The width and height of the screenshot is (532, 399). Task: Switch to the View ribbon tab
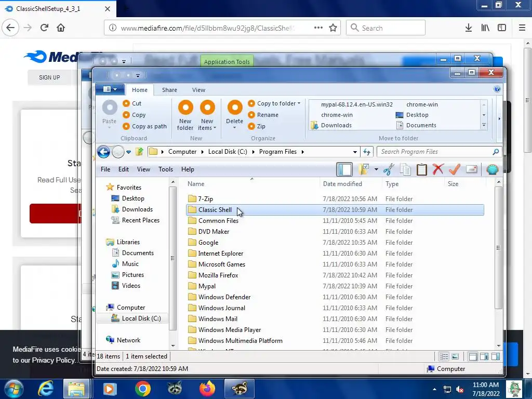tap(198, 90)
